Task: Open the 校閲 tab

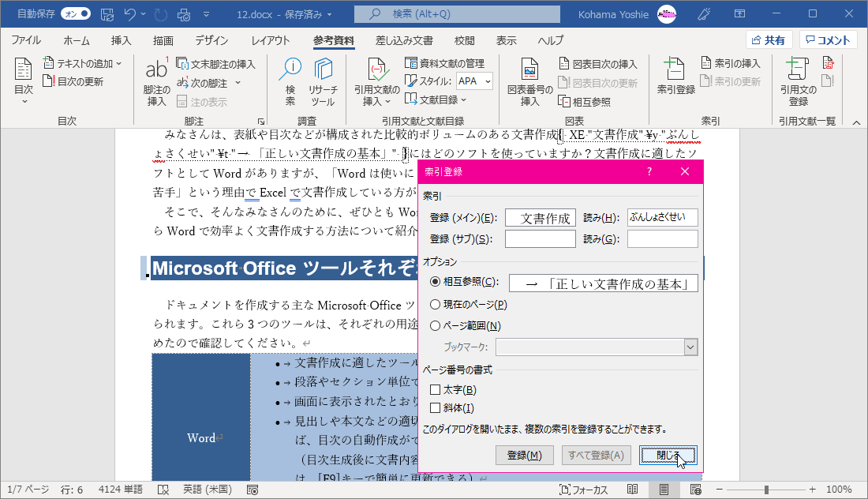Action: click(x=465, y=40)
